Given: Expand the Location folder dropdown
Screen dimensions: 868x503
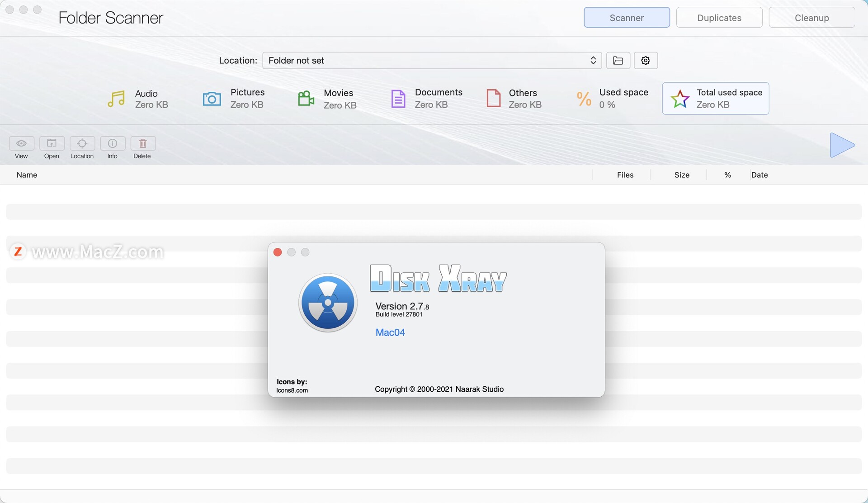Looking at the screenshot, I should (x=432, y=60).
